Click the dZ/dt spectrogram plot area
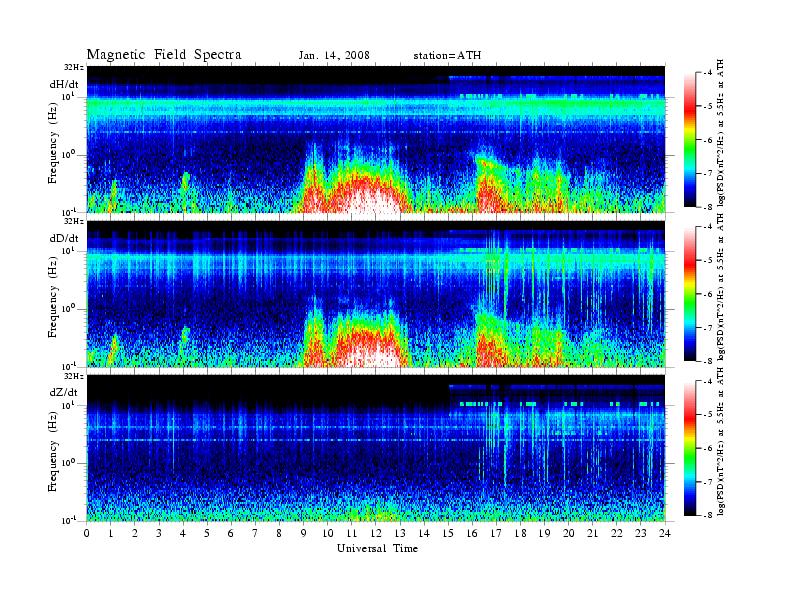The image size is (792, 612). click(376, 448)
